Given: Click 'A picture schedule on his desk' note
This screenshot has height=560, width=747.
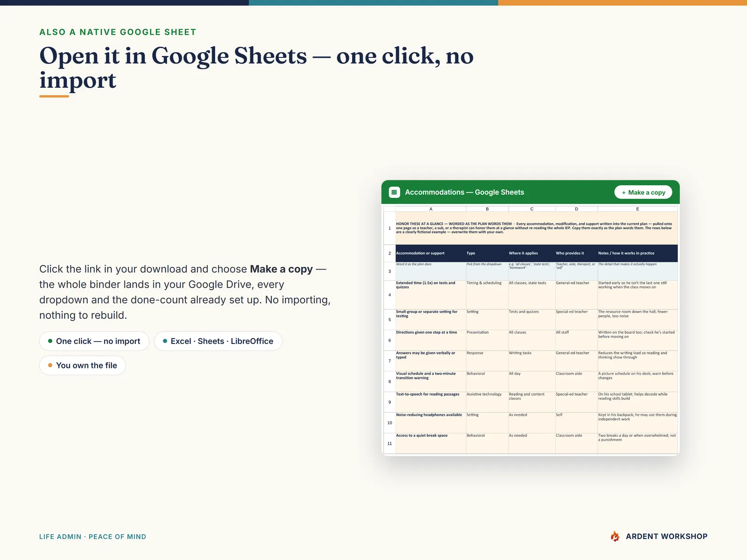Looking at the screenshot, I should pos(638,381).
